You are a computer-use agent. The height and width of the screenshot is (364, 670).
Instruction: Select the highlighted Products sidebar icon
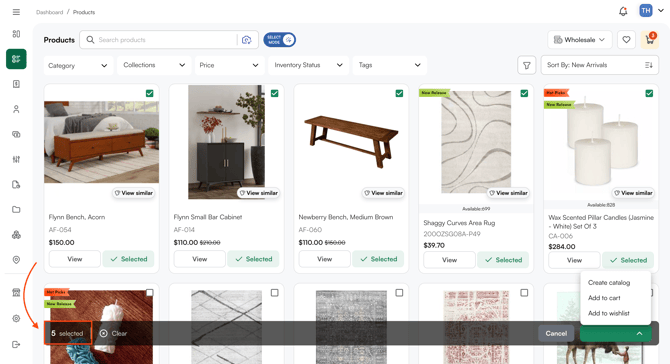[16, 59]
